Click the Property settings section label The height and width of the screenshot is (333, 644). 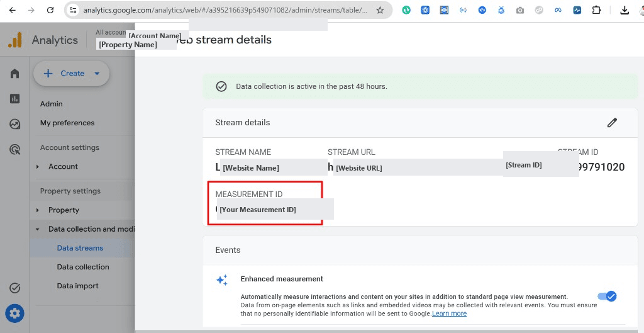point(70,191)
